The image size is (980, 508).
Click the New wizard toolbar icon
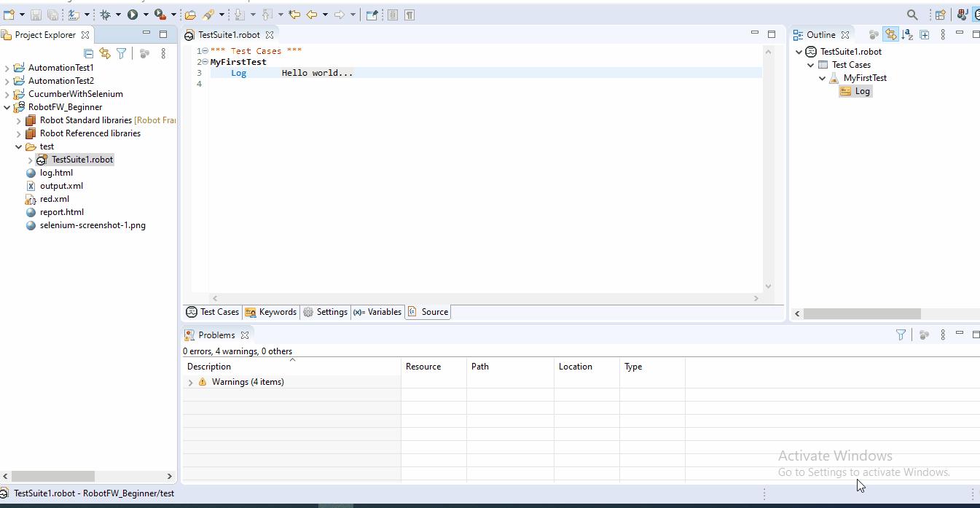tap(9, 15)
